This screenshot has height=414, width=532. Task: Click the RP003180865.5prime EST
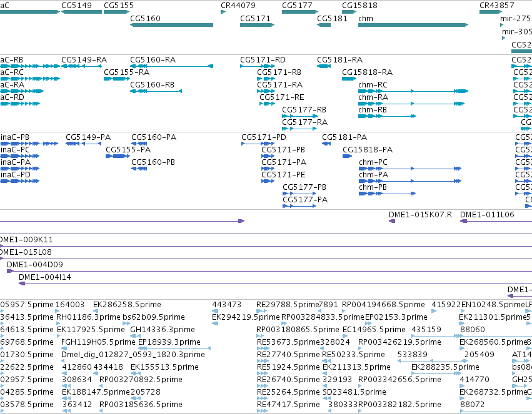pos(260,336)
